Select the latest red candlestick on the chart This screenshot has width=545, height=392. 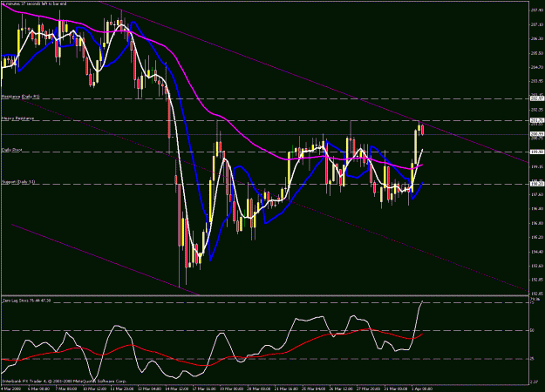(x=423, y=130)
